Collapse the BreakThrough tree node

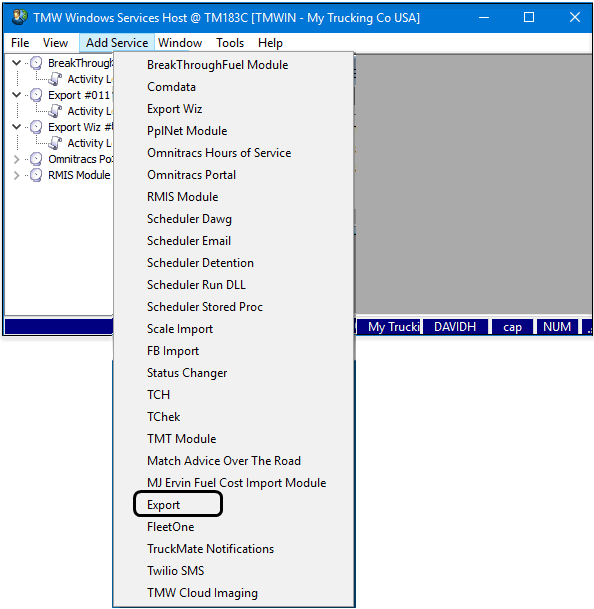pos(16,63)
